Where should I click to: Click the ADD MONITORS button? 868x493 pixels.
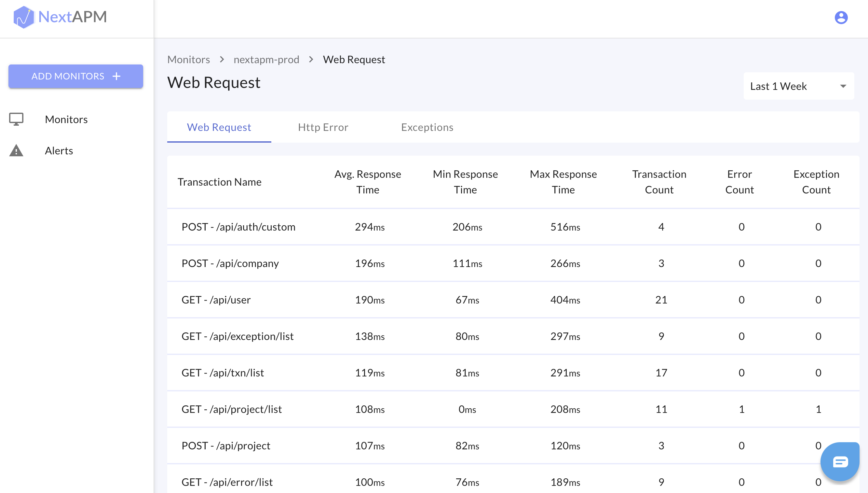76,76
